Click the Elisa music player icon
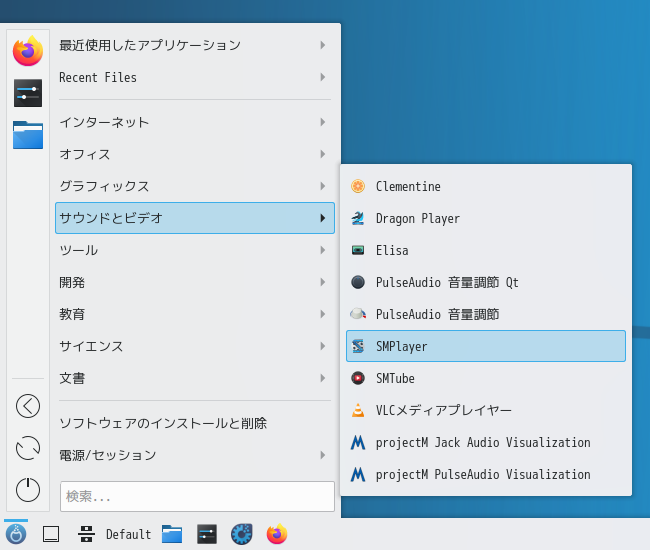The image size is (650, 550). [x=358, y=250]
